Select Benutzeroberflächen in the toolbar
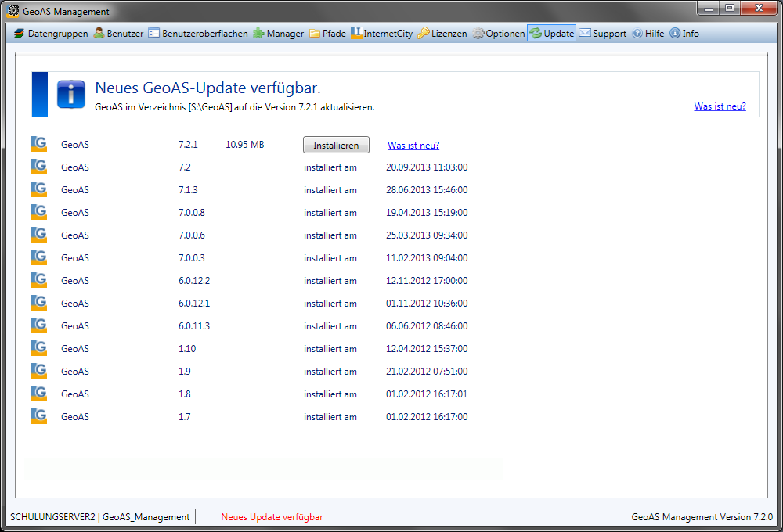This screenshot has height=532, width=783. click(x=198, y=34)
